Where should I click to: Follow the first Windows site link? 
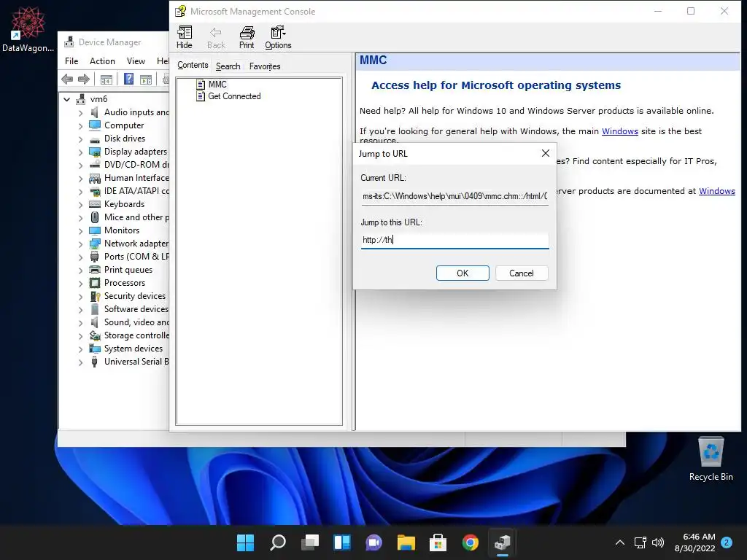click(x=620, y=131)
